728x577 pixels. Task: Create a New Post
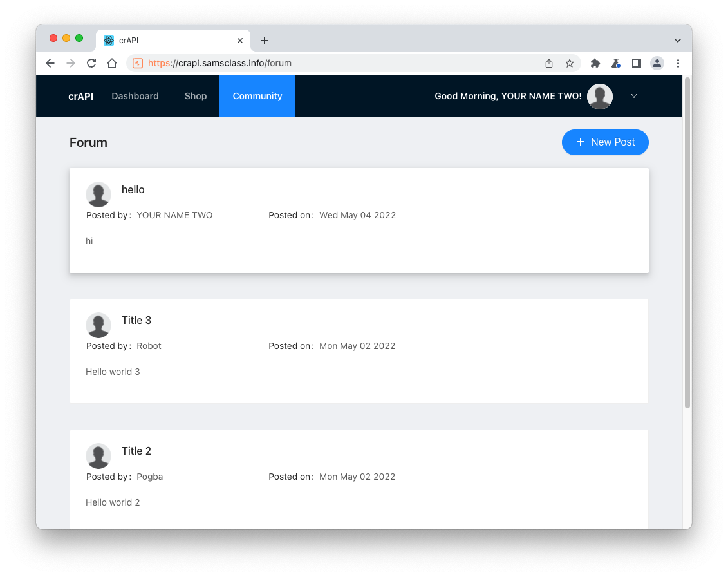point(605,142)
